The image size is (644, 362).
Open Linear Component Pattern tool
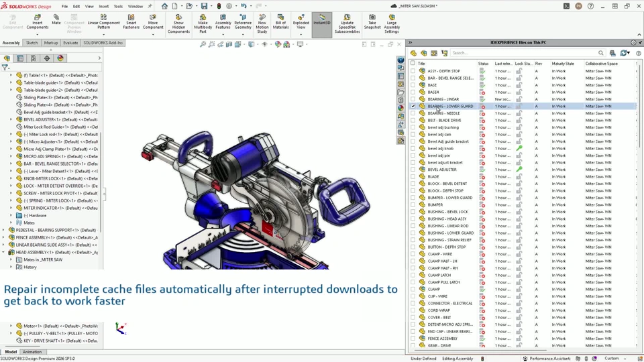point(103,22)
